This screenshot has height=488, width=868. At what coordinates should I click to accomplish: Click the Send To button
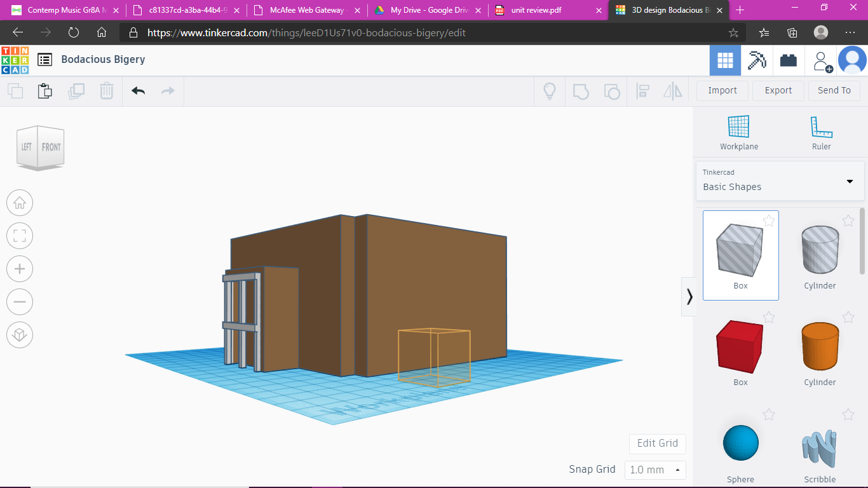pyautogui.click(x=834, y=90)
